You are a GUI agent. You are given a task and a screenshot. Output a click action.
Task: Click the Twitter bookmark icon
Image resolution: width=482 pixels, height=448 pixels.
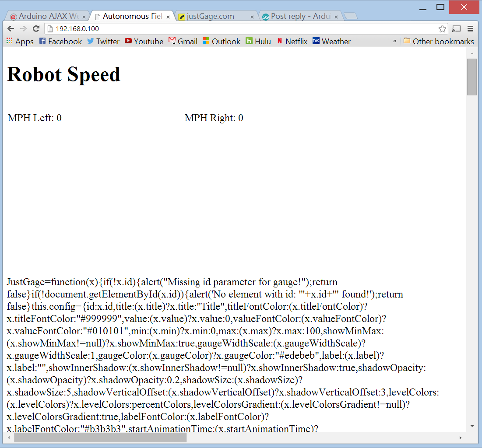(91, 41)
